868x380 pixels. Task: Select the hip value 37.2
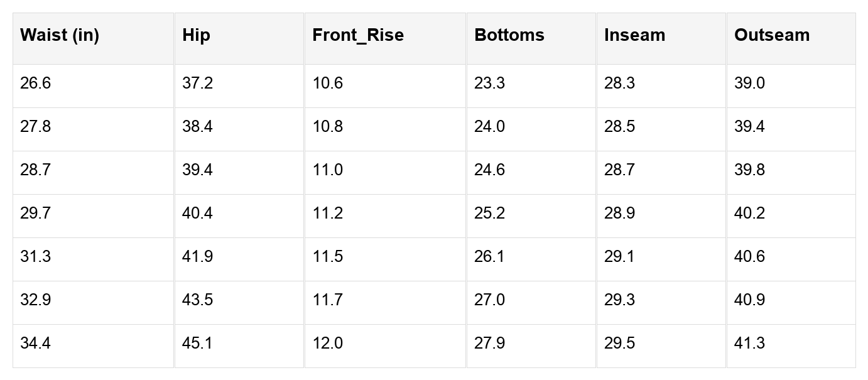pos(197,84)
